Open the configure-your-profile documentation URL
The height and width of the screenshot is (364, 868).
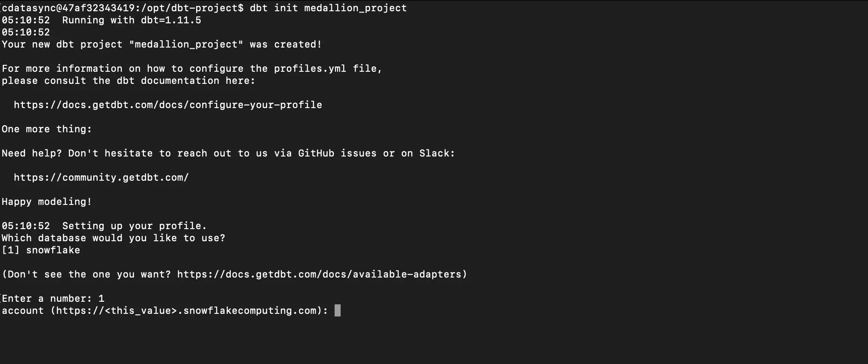[168, 105]
